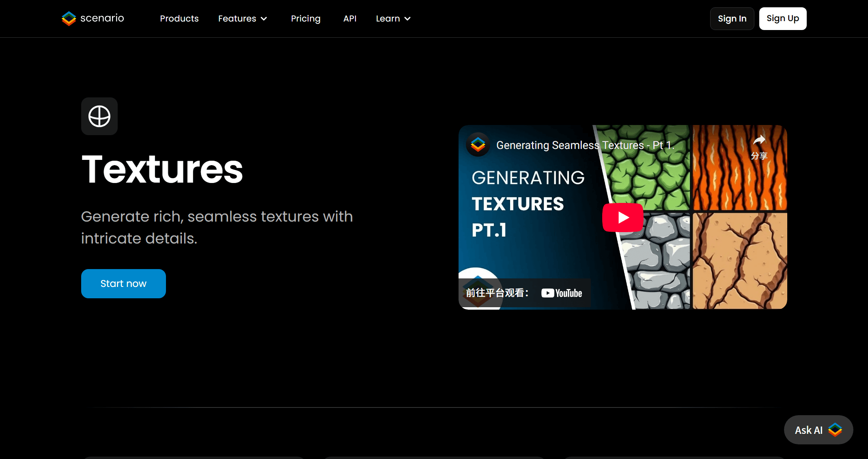Expand the Learn dropdown chevron

coord(407,19)
